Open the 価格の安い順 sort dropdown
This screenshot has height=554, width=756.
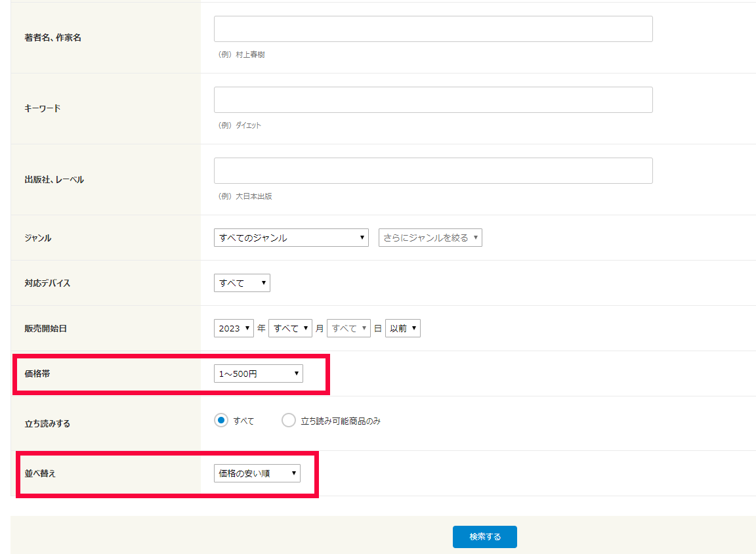pyautogui.click(x=257, y=473)
